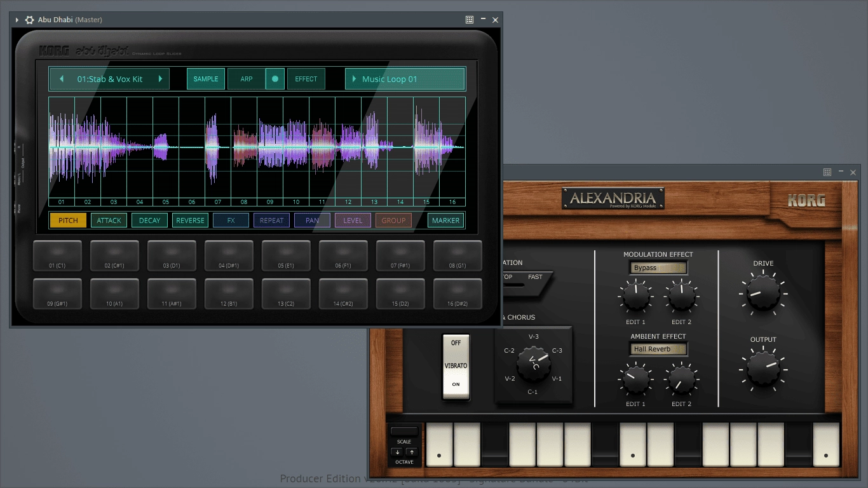Select the ATTACK edit mode
Image resolution: width=868 pixels, height=488 pixels.
point(109,220)
